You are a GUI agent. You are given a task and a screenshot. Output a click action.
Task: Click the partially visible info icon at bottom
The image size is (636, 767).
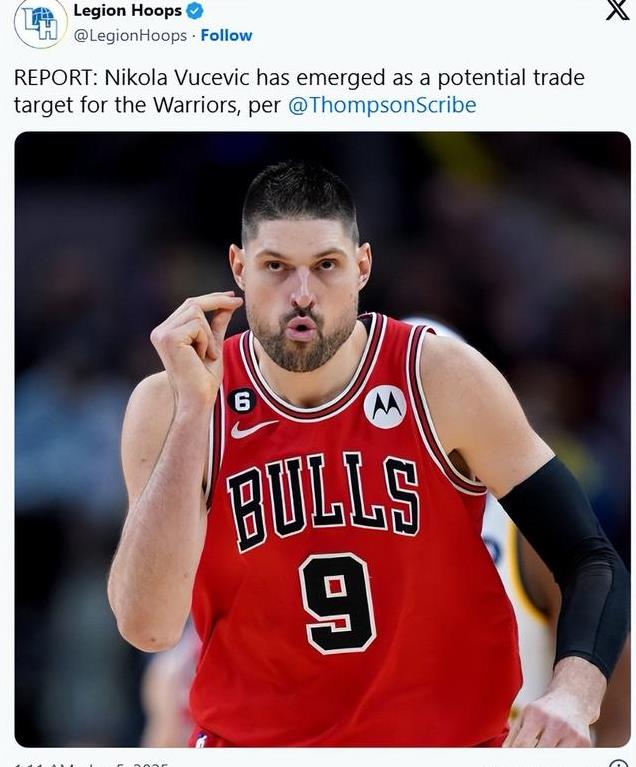pyautogui.click(x=619, y=763)
